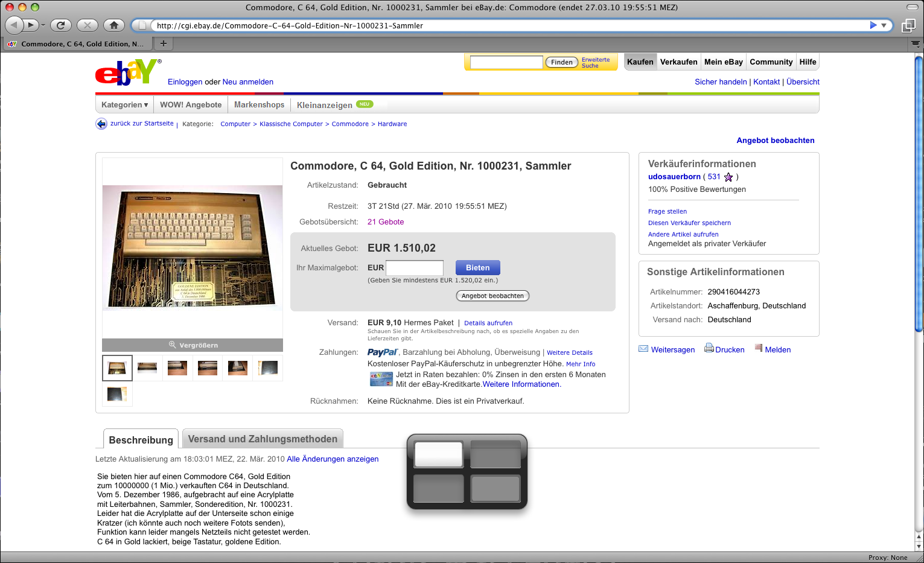Go back with the browser back arrow
924x563 pixels.
tap(14, 25)
